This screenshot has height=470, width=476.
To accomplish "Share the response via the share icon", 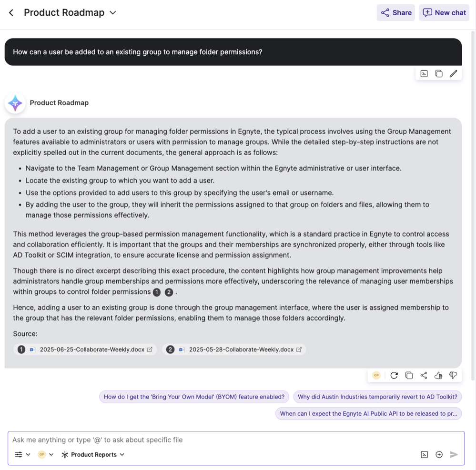I will pos(424,375).
